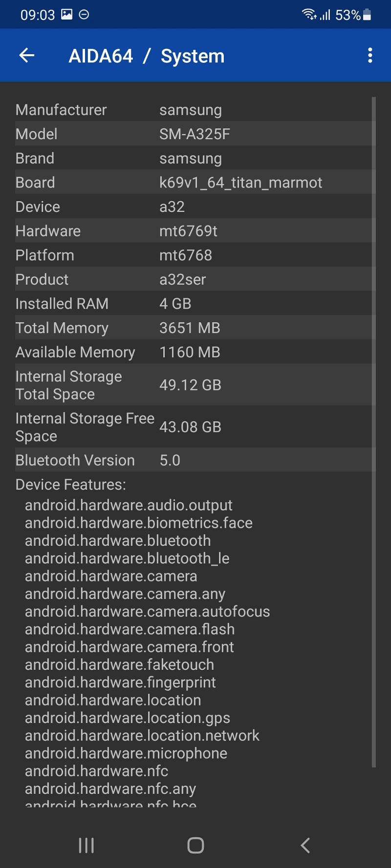
Task: Select the Board k69v1_64_titan_marmot row
Action: tap(194, 182)
